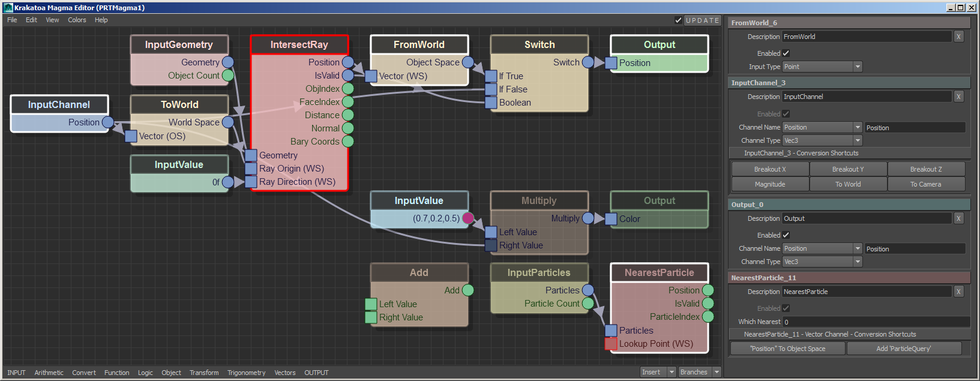Click the Switch node output socket
980x381 pixels.
(588, 62)
